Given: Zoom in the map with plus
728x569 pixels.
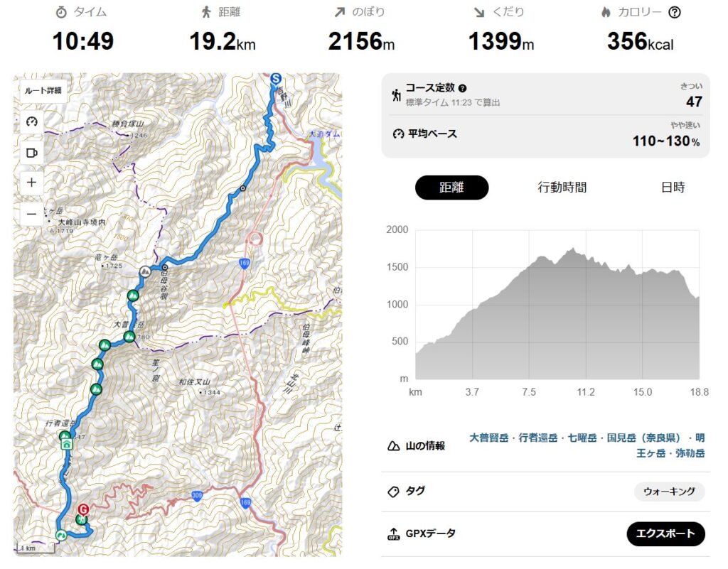Looking at the screenshot, I should click(x=31, y=183).
